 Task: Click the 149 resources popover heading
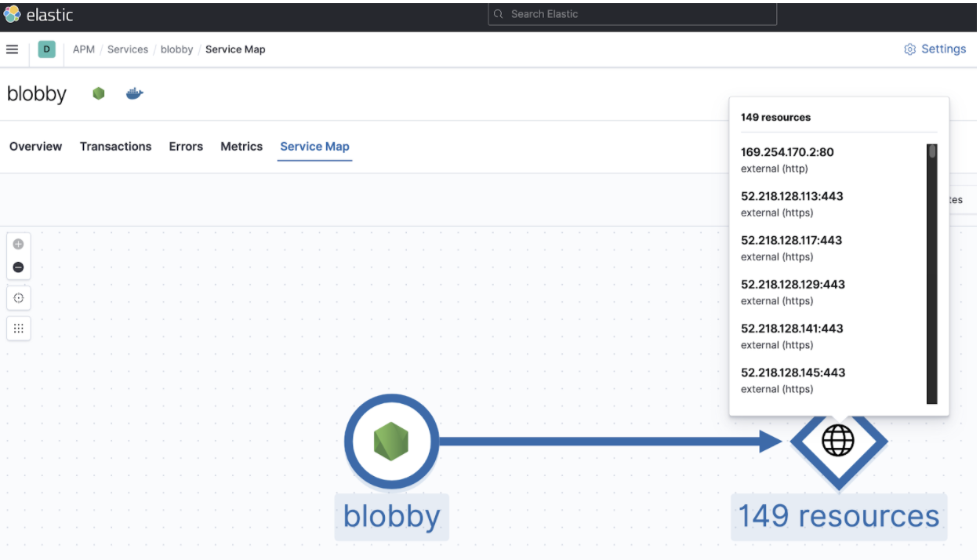click(x=776, y=118)
